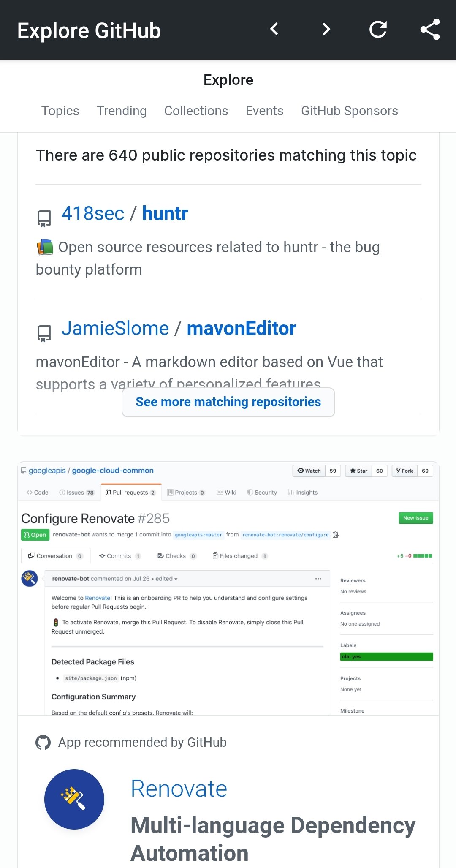The height and width of the screenshot is (868, 456).
Task: Go to the Collections tab
Action: point(196,111)
